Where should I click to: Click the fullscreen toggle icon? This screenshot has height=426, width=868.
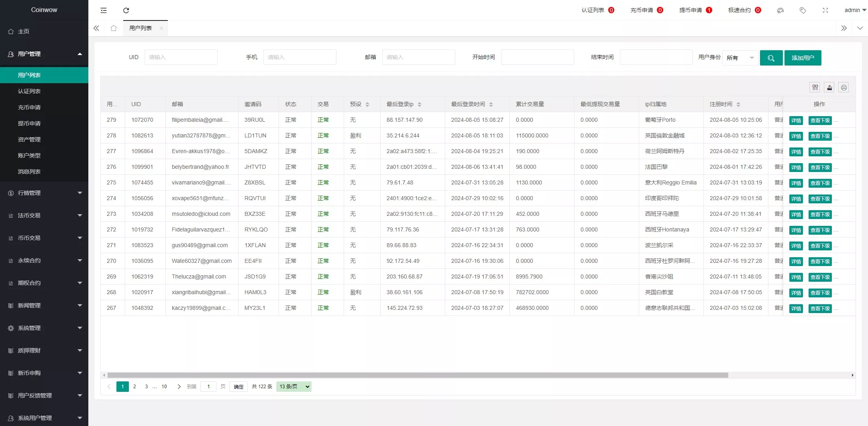click(825, 10)
